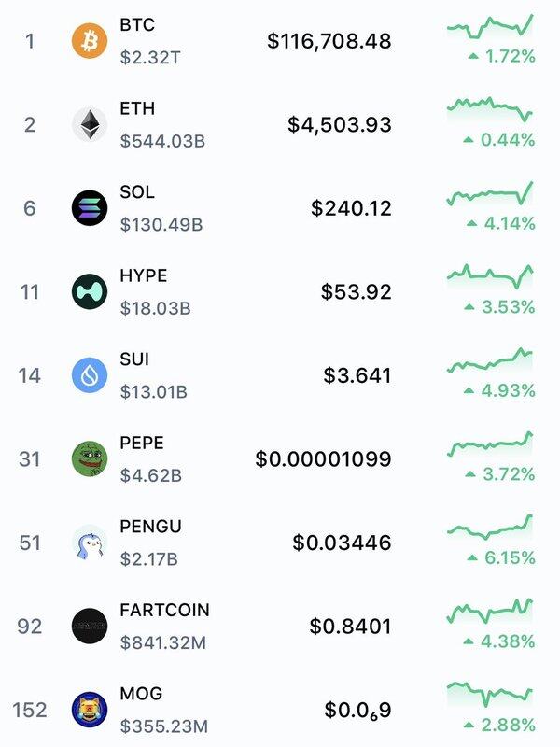Open the ETH ticker label
Viewport: 560px width, 747px height.
(137, 108)
